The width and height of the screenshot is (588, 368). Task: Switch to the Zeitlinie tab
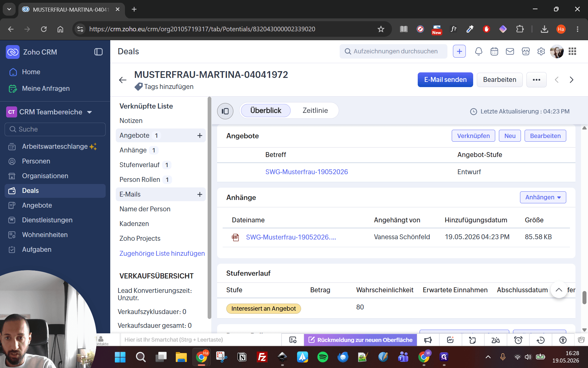[315, 110]
